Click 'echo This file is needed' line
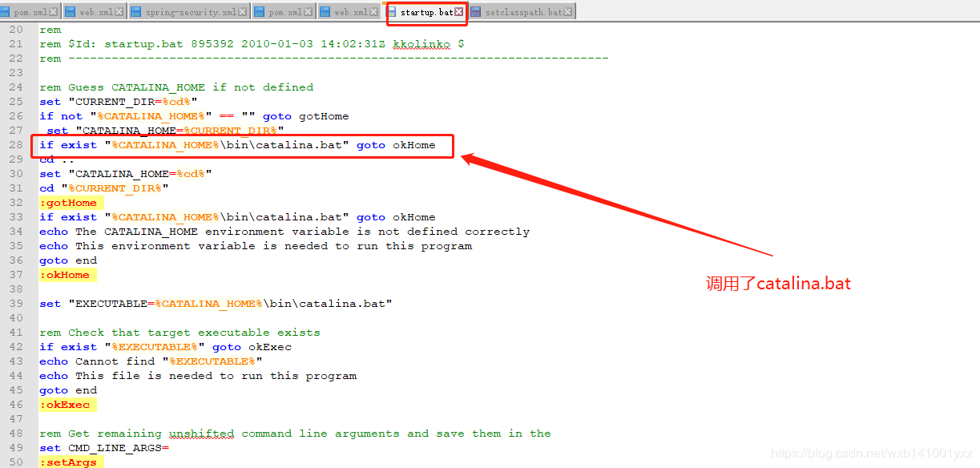980x468 pixels. [x=198, y=376]
